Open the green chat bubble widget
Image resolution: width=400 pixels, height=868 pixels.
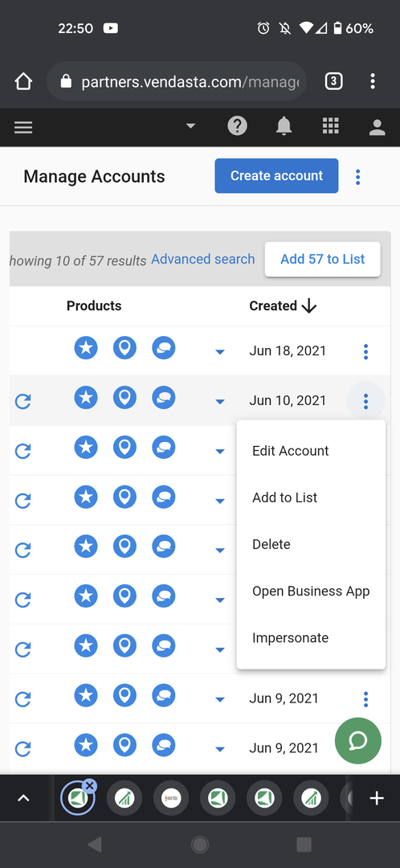[358, 741]
